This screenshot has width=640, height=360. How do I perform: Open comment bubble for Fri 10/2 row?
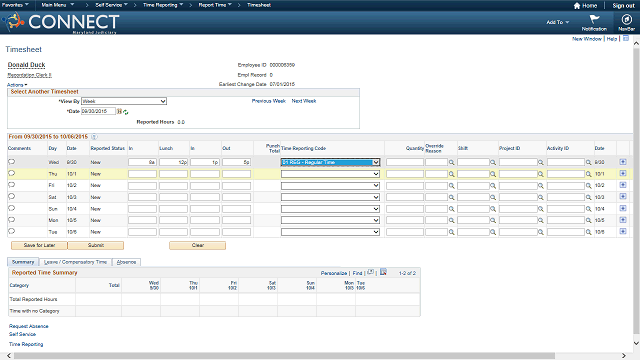(x=11, y=184)
